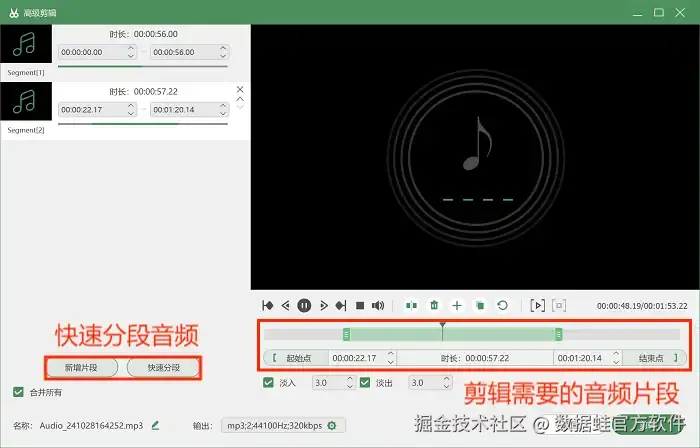
Task: Move Segment[2] up with the arrow
Action: [240, 99]
